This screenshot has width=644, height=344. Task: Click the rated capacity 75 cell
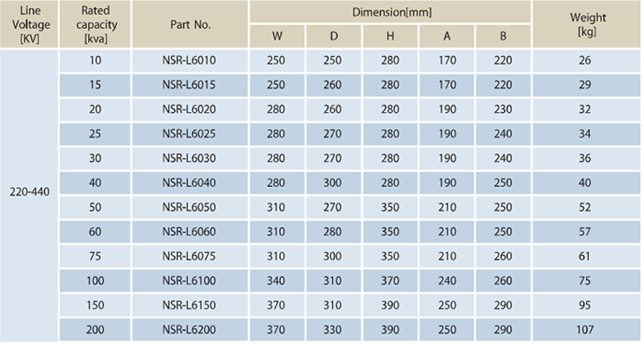coord(95,256)
